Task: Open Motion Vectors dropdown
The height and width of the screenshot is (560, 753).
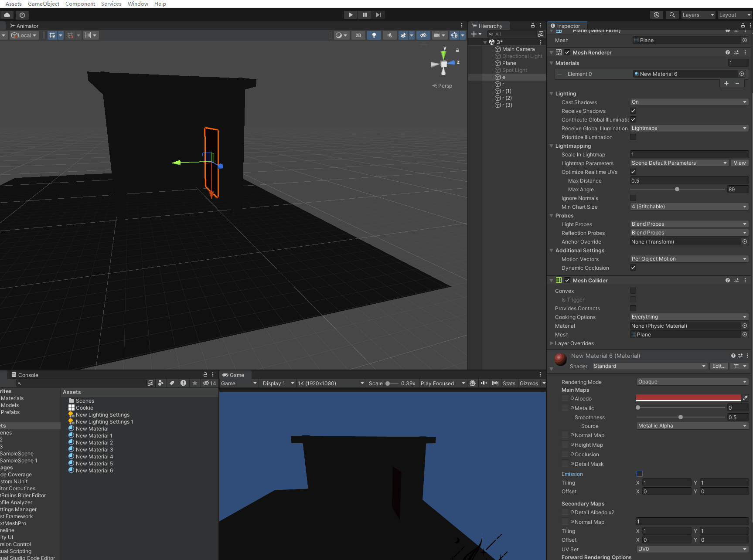Action: [x=689, y=259]
